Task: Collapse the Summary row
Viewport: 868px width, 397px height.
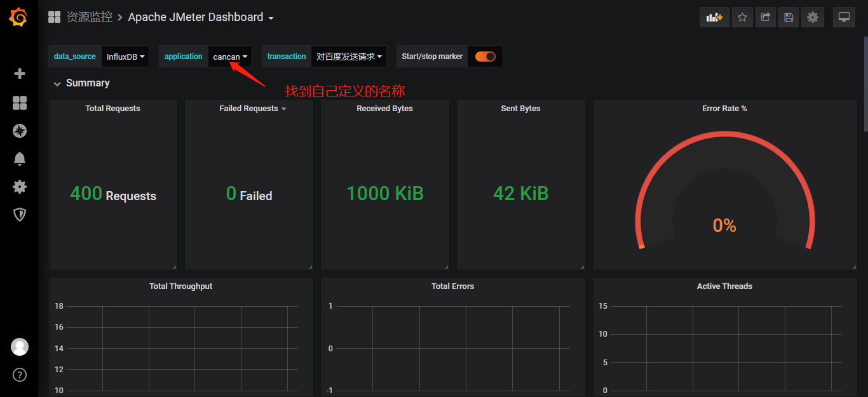Action: (x=81, y=83)
